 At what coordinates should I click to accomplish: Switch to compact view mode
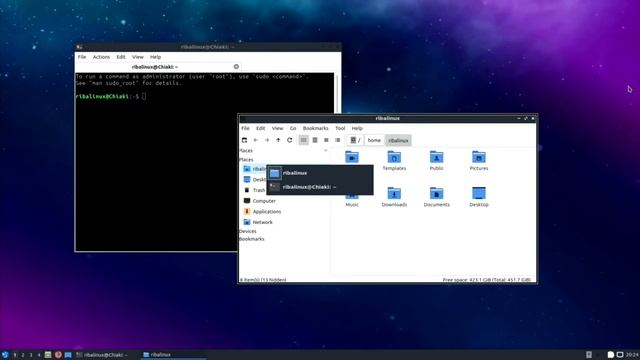326,140
